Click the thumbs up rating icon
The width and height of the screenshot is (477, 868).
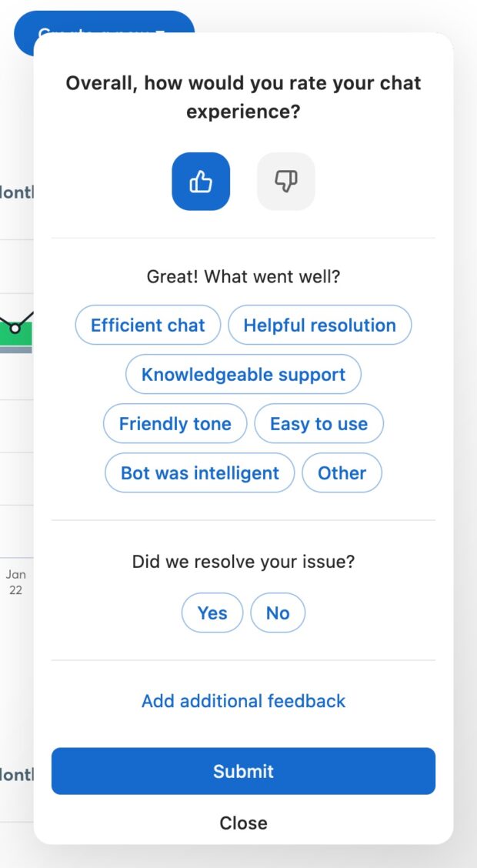coord(201,182)
